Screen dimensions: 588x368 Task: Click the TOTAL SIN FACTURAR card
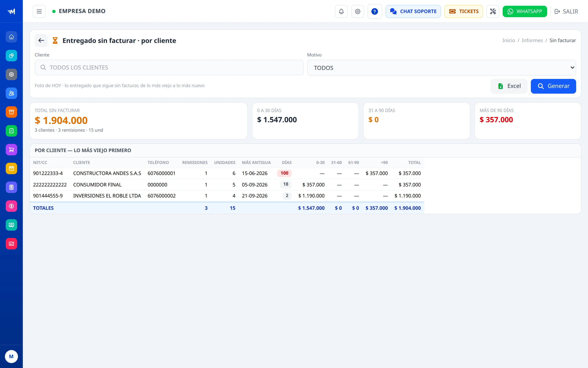(x=138, y=121)
